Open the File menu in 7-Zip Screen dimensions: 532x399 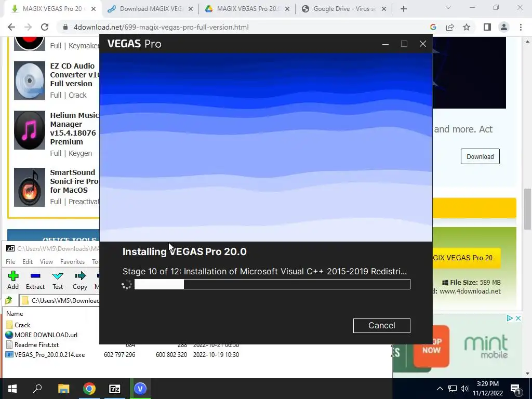[10, 262]
